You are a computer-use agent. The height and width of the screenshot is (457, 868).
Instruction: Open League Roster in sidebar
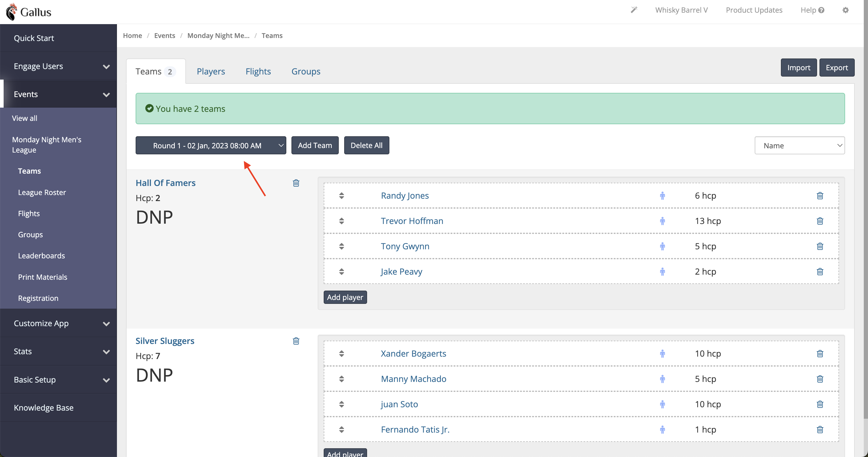[x=42, y=192]
